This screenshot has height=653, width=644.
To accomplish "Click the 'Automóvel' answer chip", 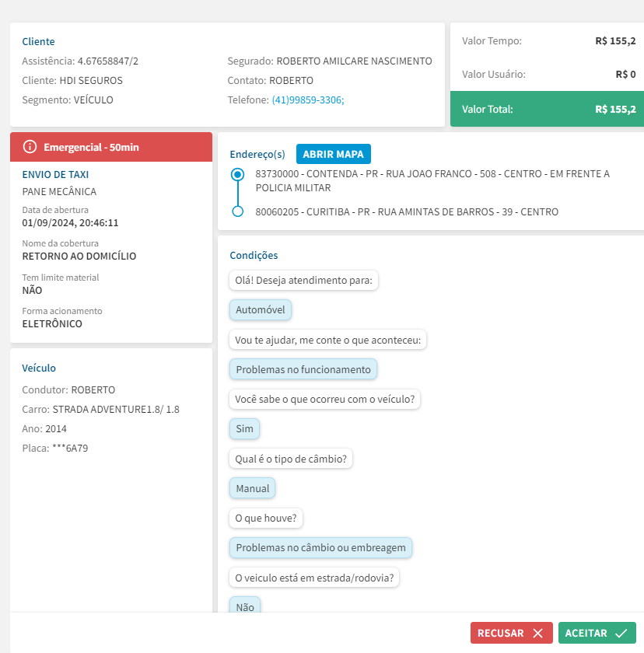I will [x=261, y=310].
